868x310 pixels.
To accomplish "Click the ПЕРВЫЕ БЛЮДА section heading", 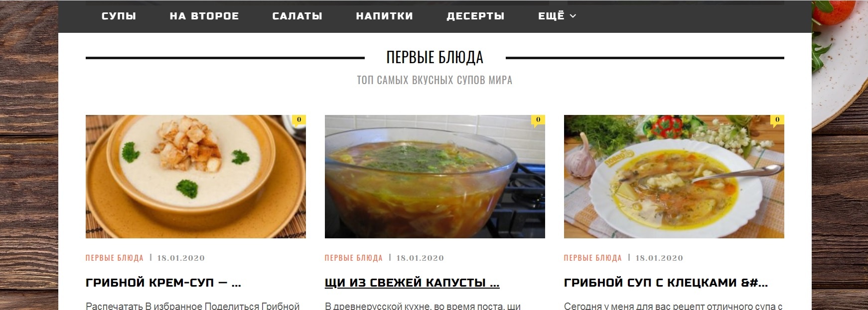I will 435,57.
